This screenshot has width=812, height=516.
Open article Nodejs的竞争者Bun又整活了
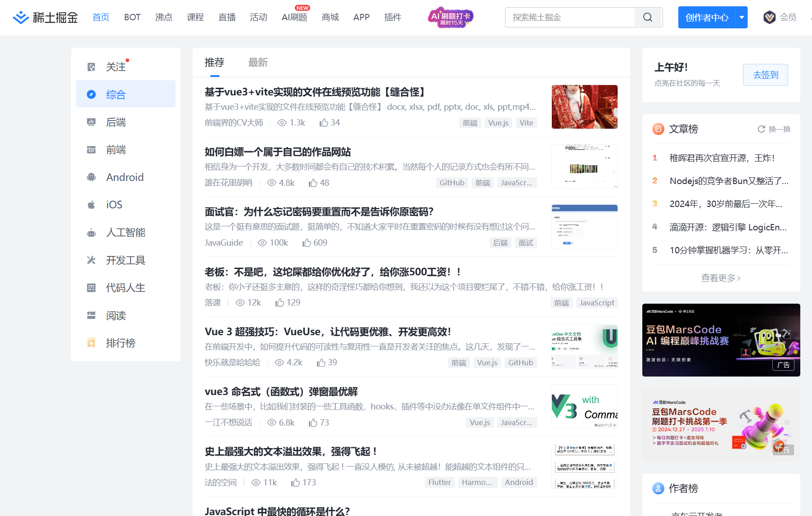point(729,181)
